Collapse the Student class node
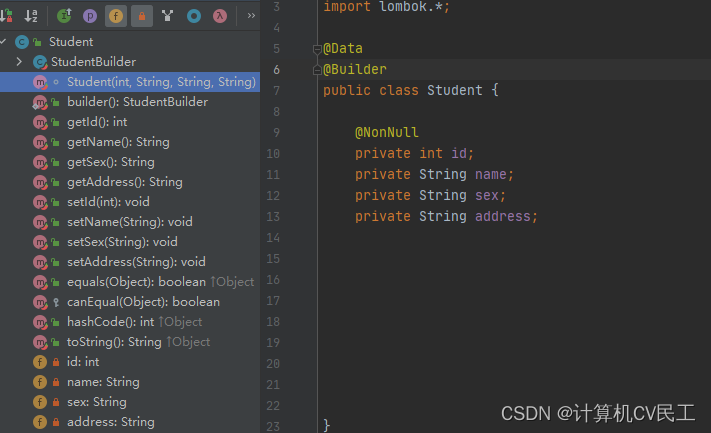 [x=4, y=42]
